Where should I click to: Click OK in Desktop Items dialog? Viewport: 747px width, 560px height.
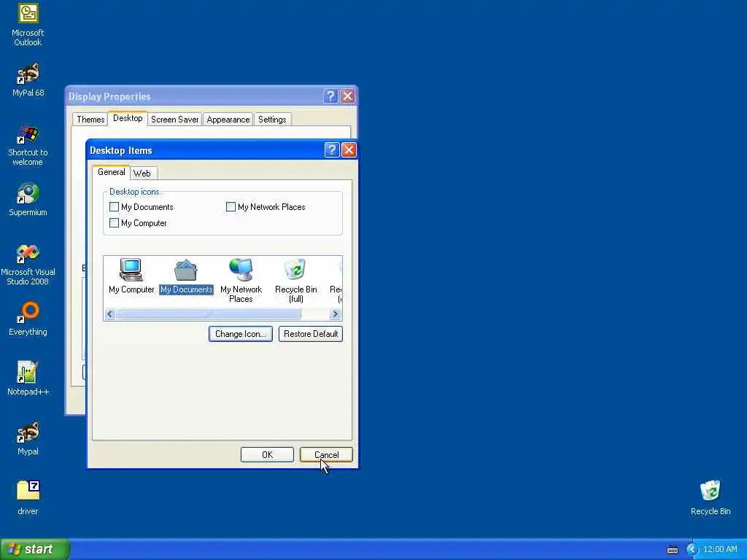coord(267,455)
